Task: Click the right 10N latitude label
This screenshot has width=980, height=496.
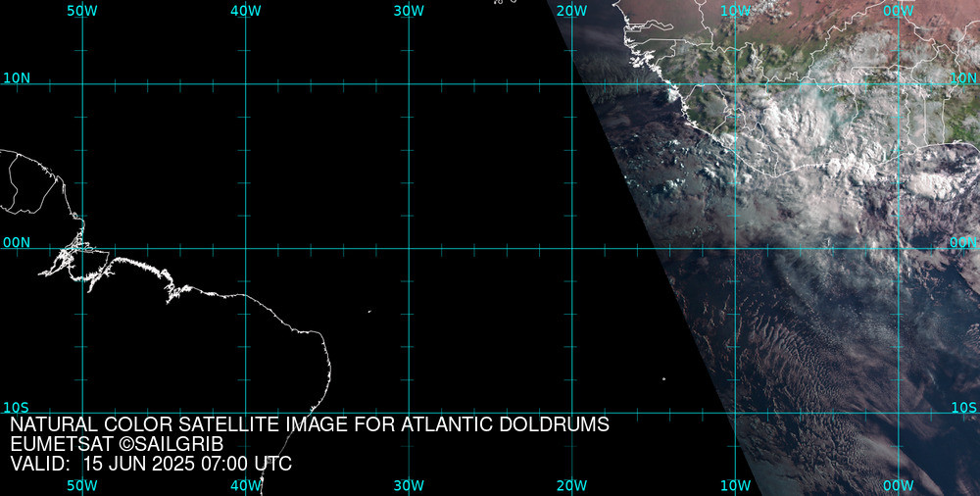Action: [x=963, y=78]
